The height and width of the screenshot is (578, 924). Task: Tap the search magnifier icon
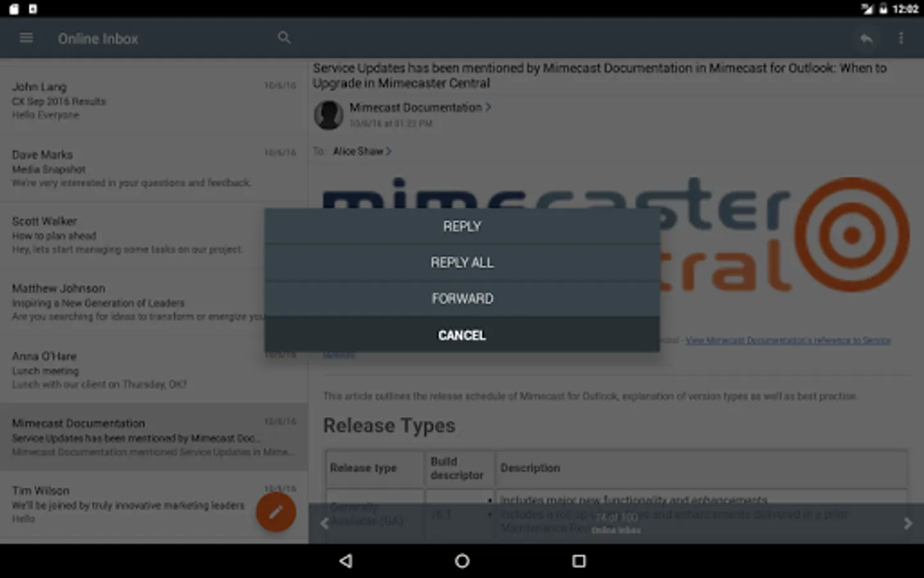[x=284, y=38]
